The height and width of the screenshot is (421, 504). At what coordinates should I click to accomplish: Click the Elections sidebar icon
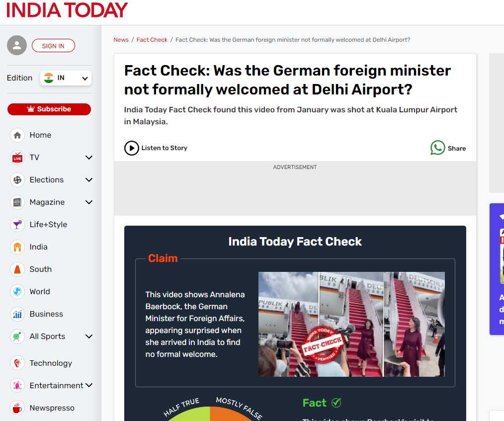[17, 180]
